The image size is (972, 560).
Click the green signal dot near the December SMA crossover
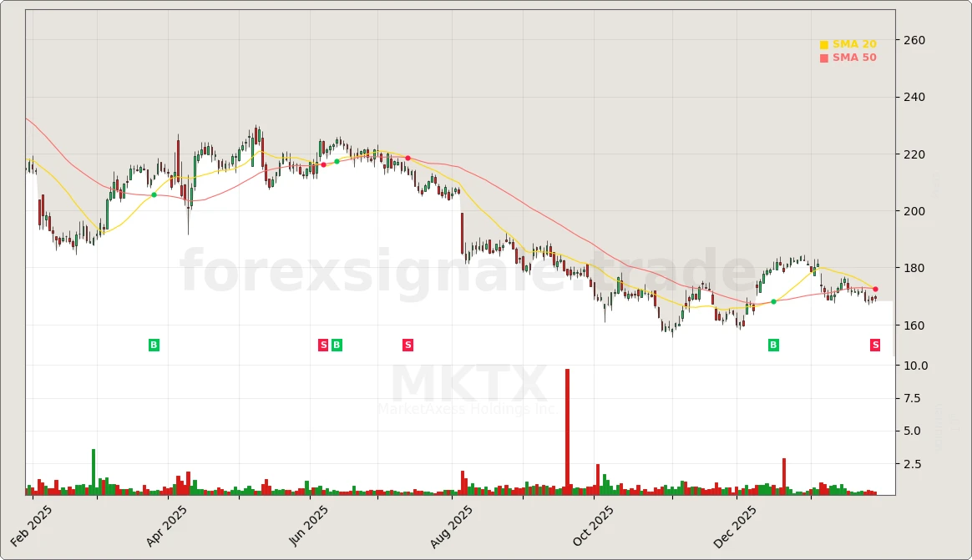click(774, 302)
